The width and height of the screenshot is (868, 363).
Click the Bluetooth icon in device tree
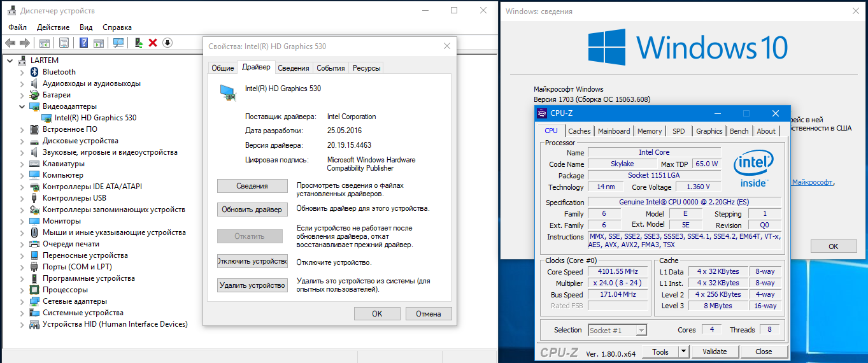tap(35, 72)
